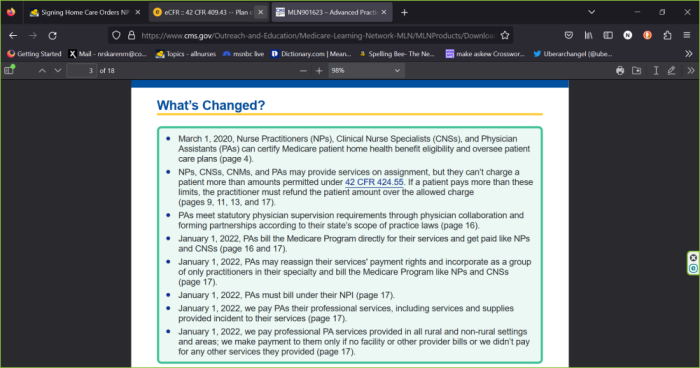Reload the current page

coord(53,35)
